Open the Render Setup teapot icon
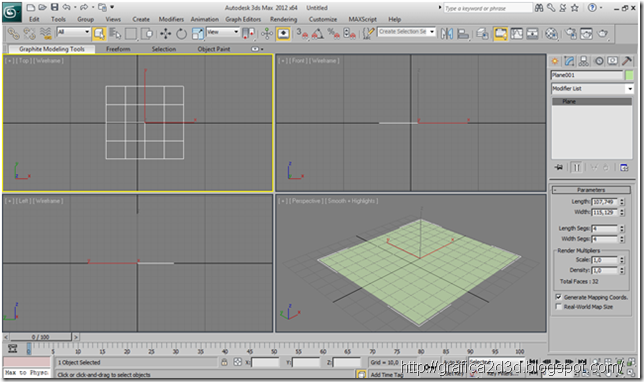The height and width of the screenshot is (382, 644). 570,34
